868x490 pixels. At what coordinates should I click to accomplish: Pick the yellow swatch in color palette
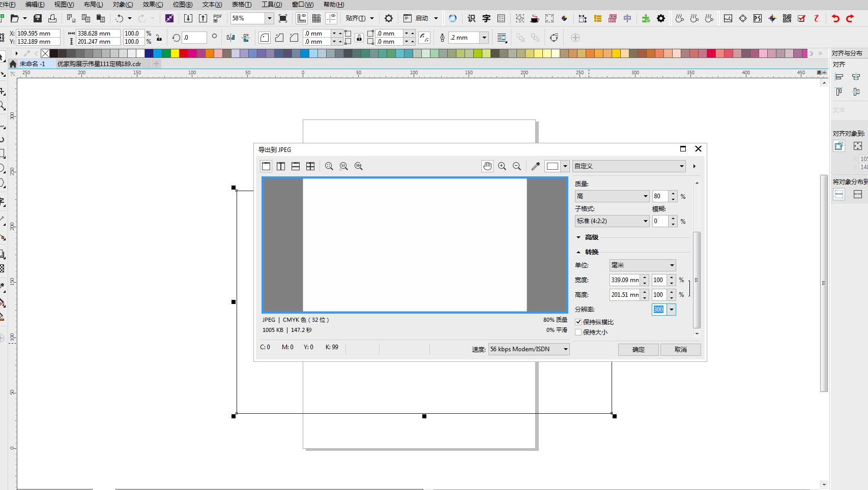(x=175, y=53)
